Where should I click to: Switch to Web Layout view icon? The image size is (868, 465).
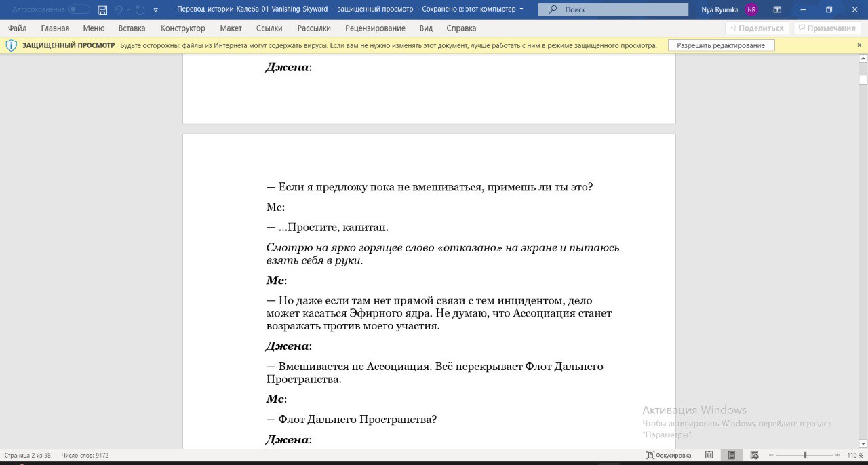[754, 456]
